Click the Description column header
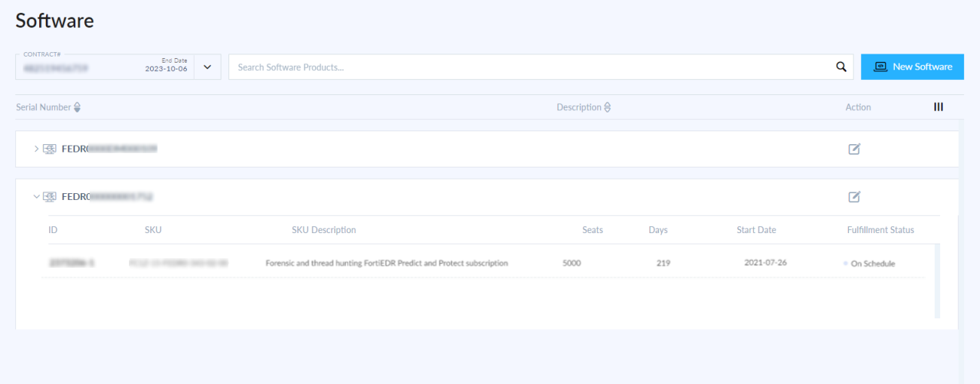 [x=579, y=107]
